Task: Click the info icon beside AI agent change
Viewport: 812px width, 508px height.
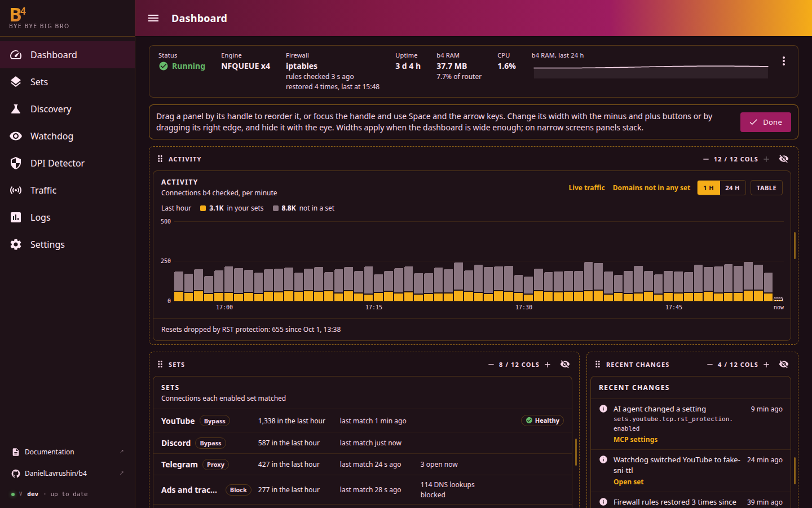Action: 603,409
